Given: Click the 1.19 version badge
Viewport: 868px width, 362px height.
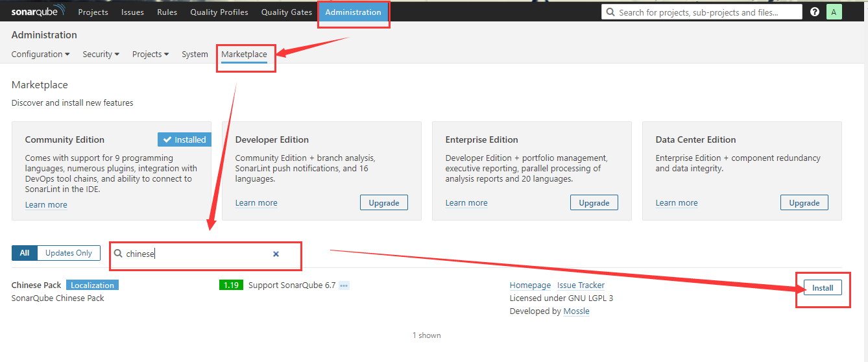Looking at the screenshot, I should coord(231,285).
